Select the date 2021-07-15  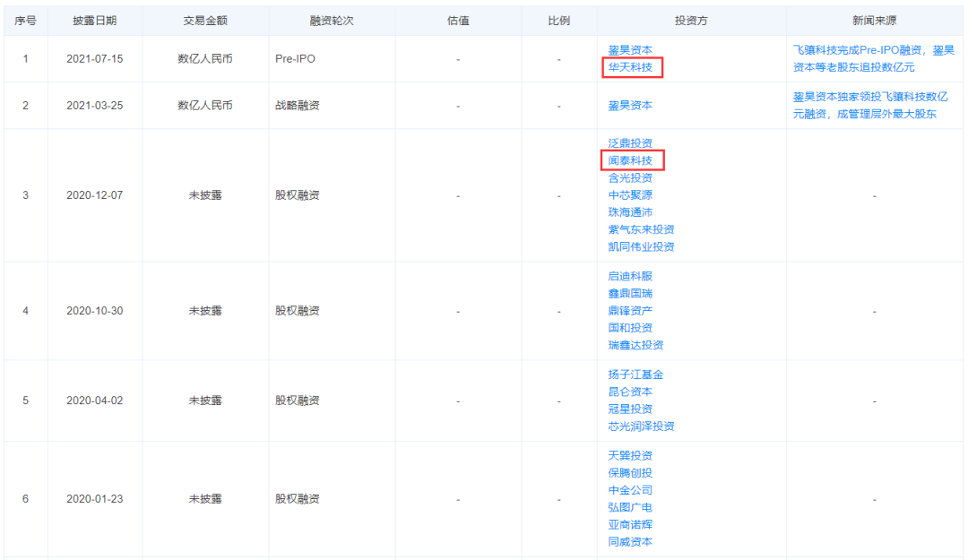(x=94, y=58)
